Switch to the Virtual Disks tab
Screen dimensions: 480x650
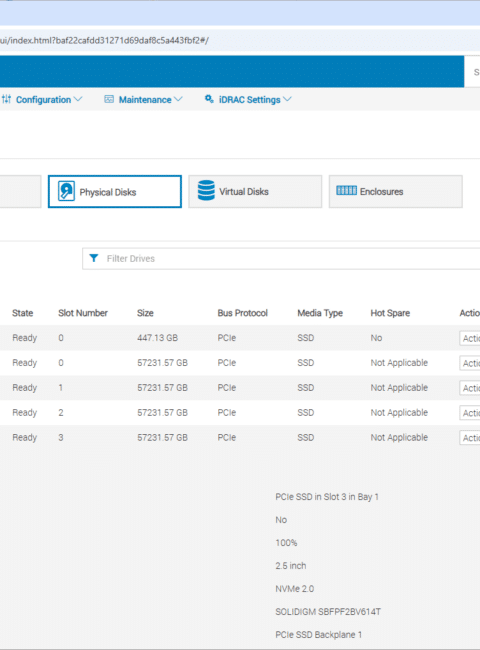pyautogui.click(x=255, y=192)
